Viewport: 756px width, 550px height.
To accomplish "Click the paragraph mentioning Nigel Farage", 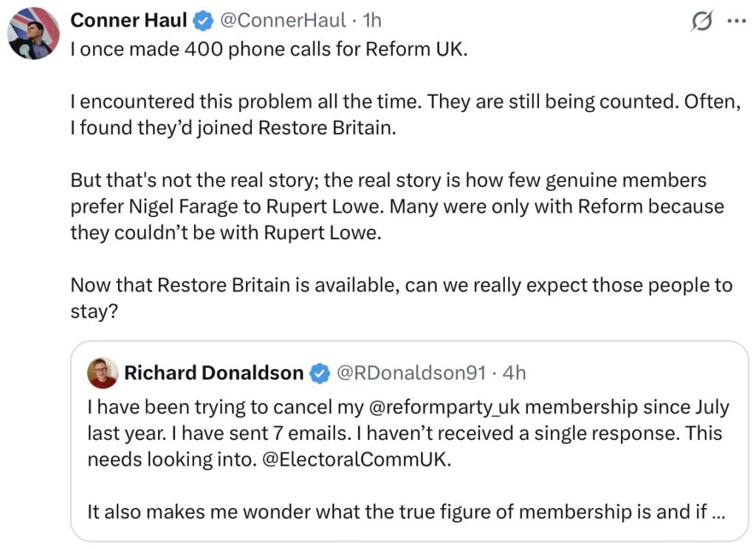I will pyautogui.click(x=396, y=207).
